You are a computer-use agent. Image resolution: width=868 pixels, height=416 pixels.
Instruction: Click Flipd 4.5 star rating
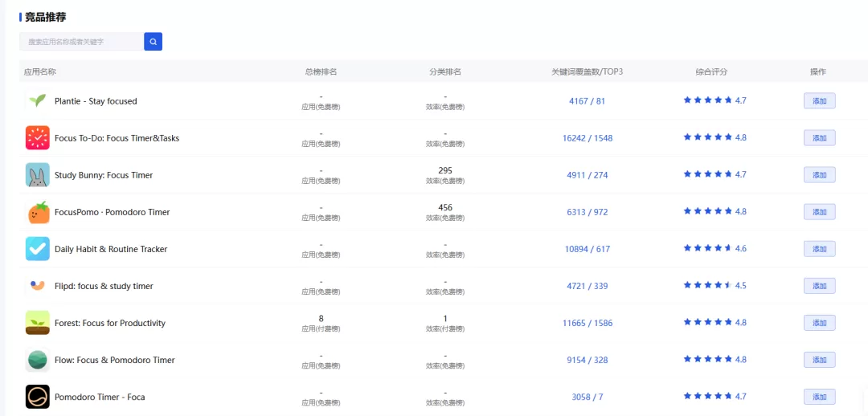point(715,285)
